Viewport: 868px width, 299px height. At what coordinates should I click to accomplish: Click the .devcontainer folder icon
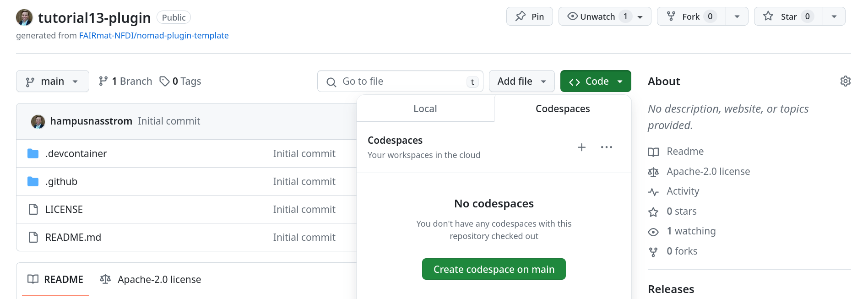coord(33,153)
